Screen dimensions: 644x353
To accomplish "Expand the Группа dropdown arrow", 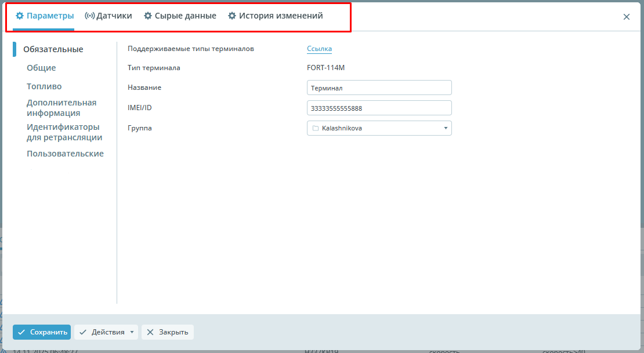I will (445, 128).
